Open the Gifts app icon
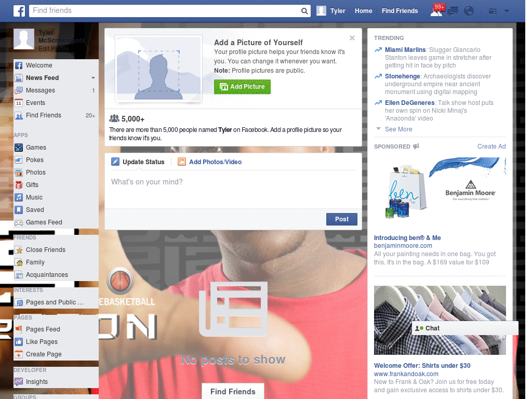532x399 pixels. pos(19,185)
